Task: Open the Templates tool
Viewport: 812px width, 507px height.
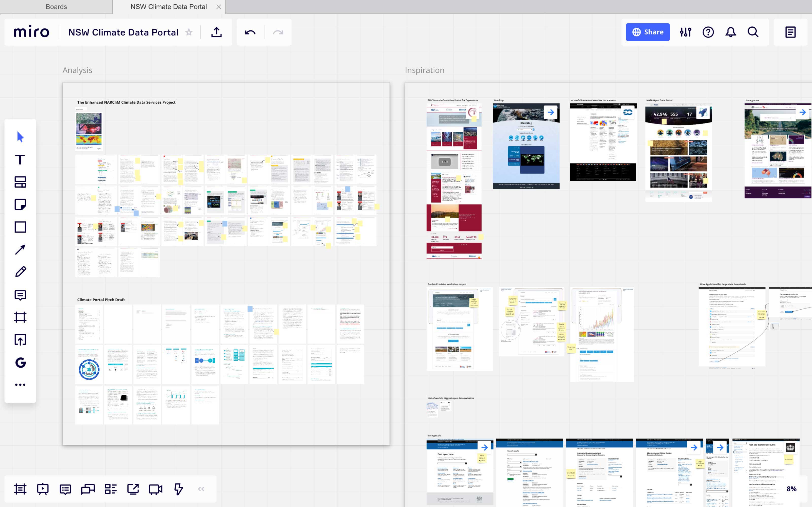Action: pos(20,182)
